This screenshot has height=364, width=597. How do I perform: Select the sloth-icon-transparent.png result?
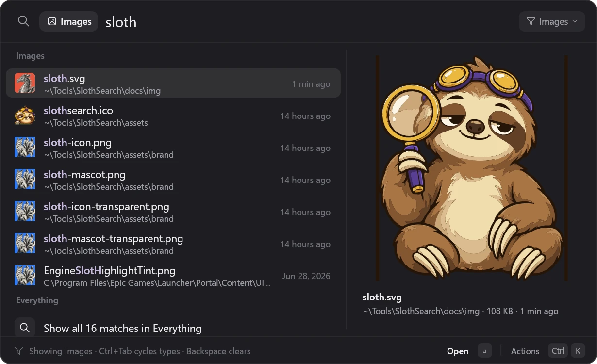point(173,211)
